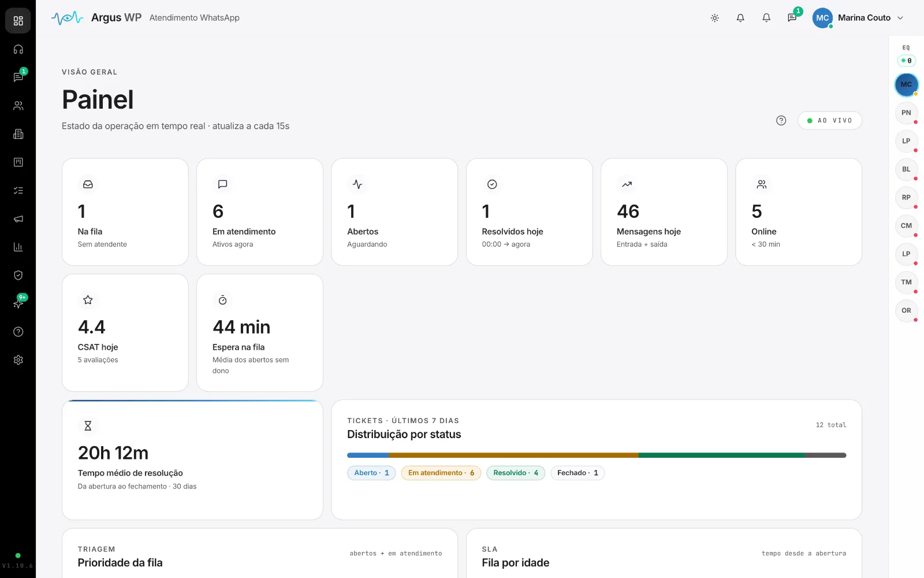The image size is (924, 578).
Task: Open the sparkle icon with 9+ badge
Action: click(x=18, y=303)
